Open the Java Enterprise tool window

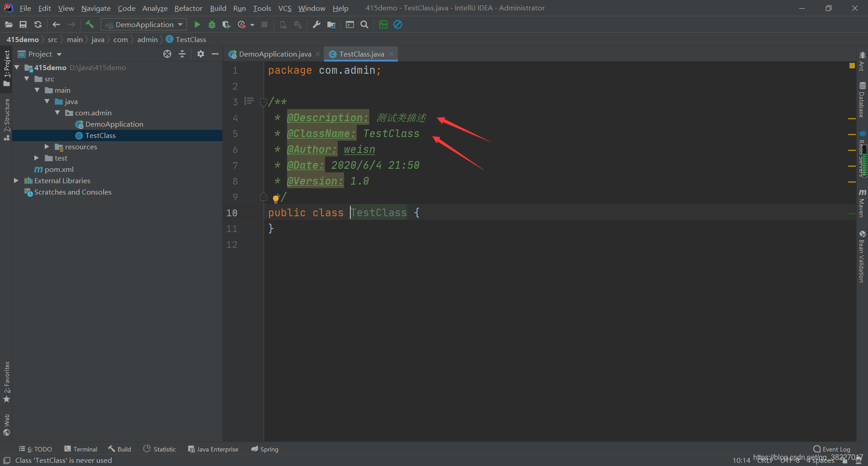(213, 449)
